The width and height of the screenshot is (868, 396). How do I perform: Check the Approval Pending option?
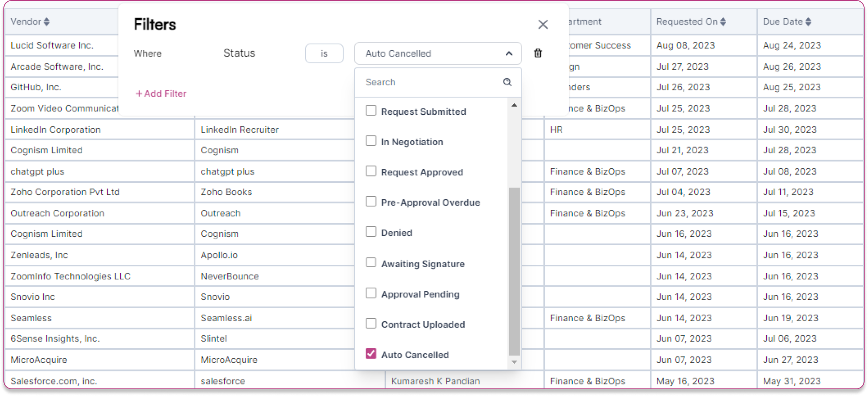tap(371, 293)
